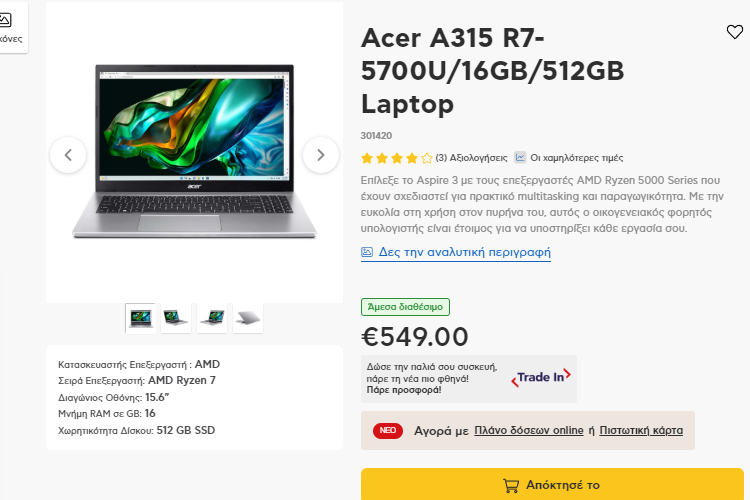Viewport: 750px width, 500px height.
Task: Open Οι χαμηλότερες τιμές price history
Action: click(x=577, y=158)
